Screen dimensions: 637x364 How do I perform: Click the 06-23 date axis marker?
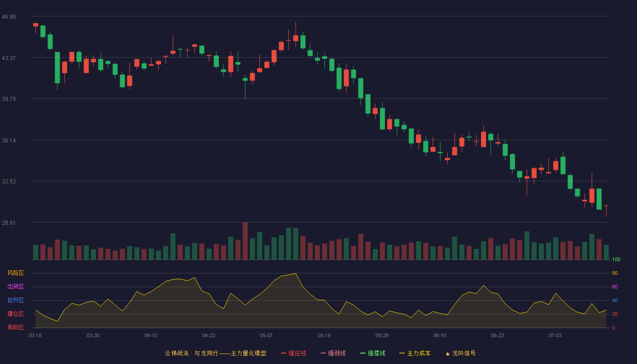(x=497, y=335)
